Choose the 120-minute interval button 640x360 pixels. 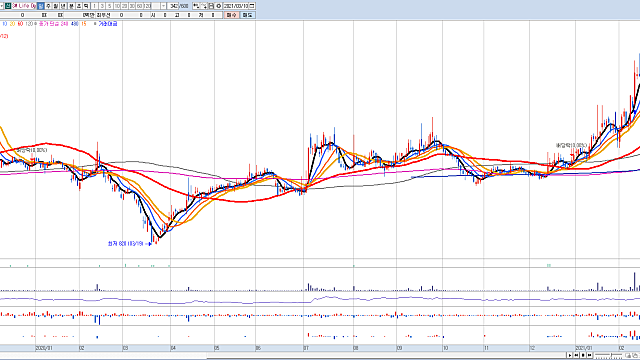pos(147,6)
